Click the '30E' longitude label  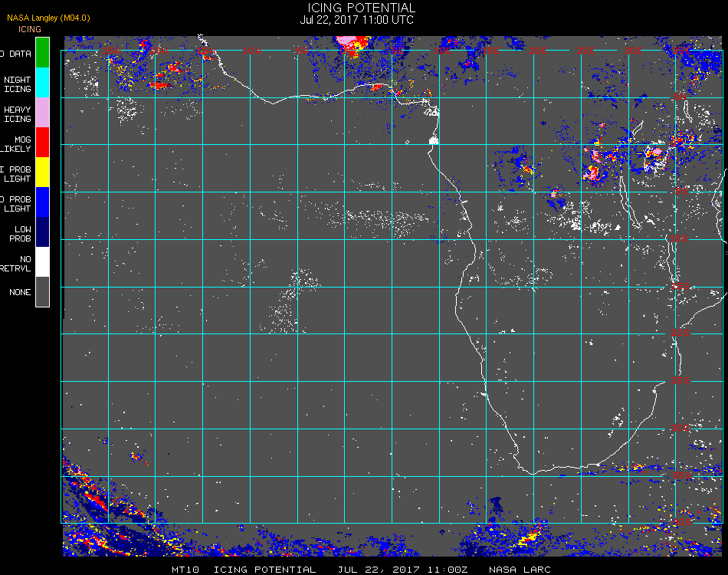coord(633,51)
